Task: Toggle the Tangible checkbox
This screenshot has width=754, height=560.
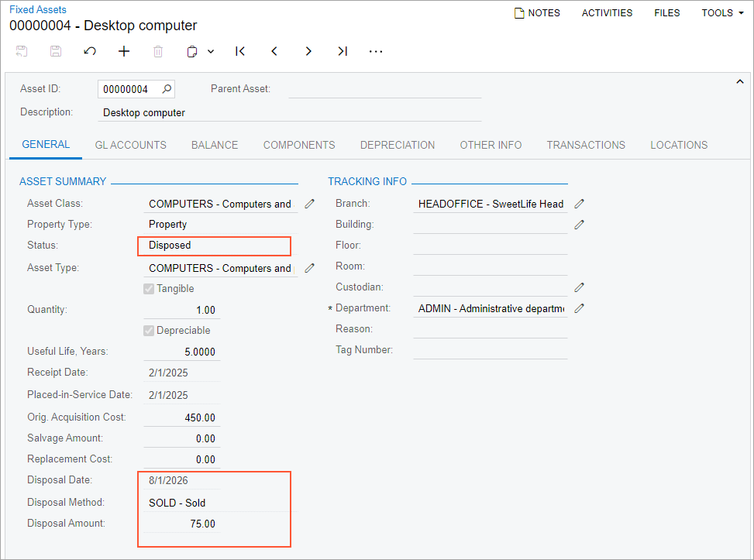Action: click(149, 289)
